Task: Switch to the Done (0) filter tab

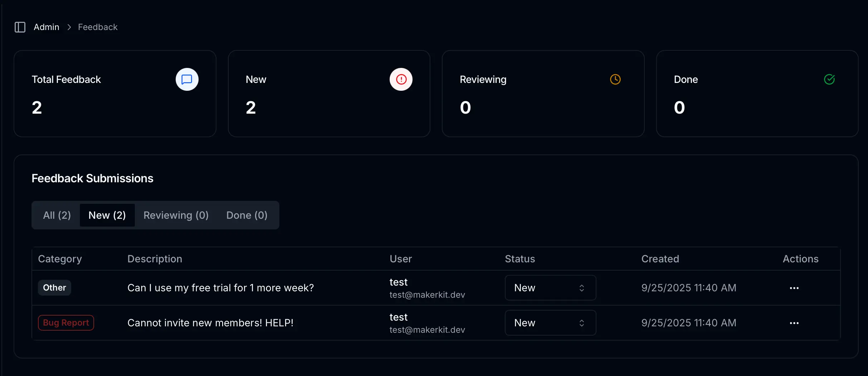Action: (x=247, y=215)
